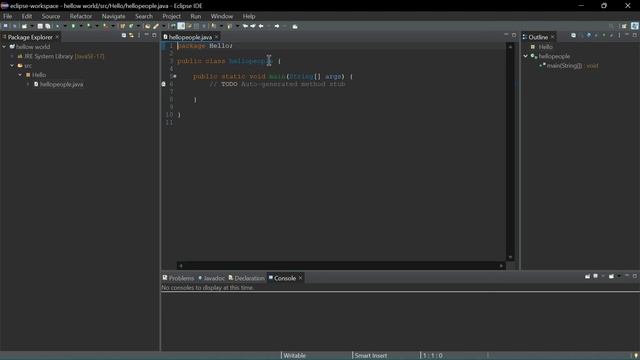Click the Save toolbar icon
The height and width of the screenshot is (360, 640).
40,26
